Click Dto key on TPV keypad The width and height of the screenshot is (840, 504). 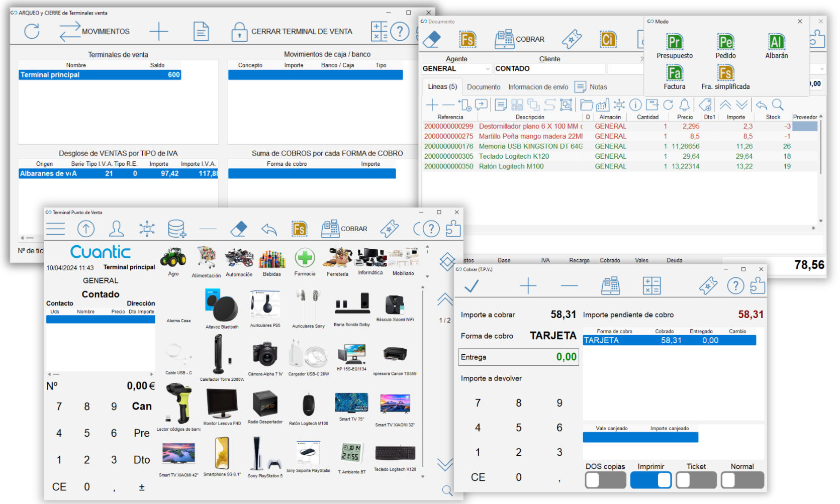pos(142,460)
